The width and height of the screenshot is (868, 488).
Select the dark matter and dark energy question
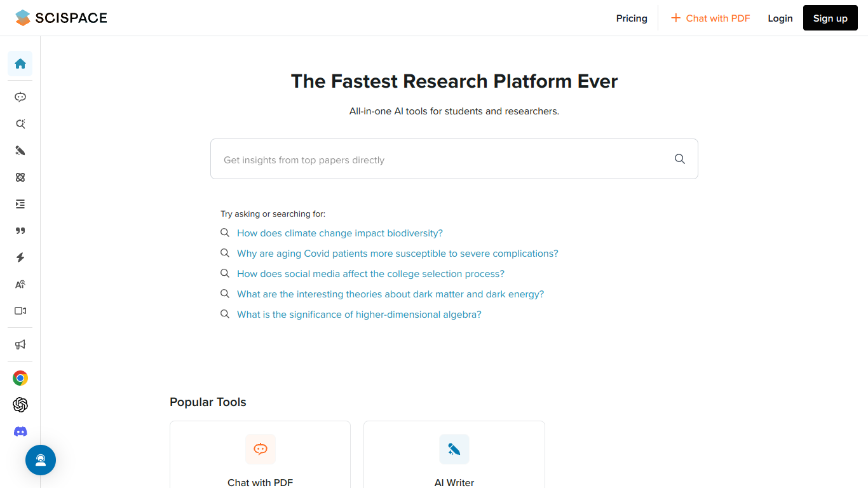coord(391,294)
